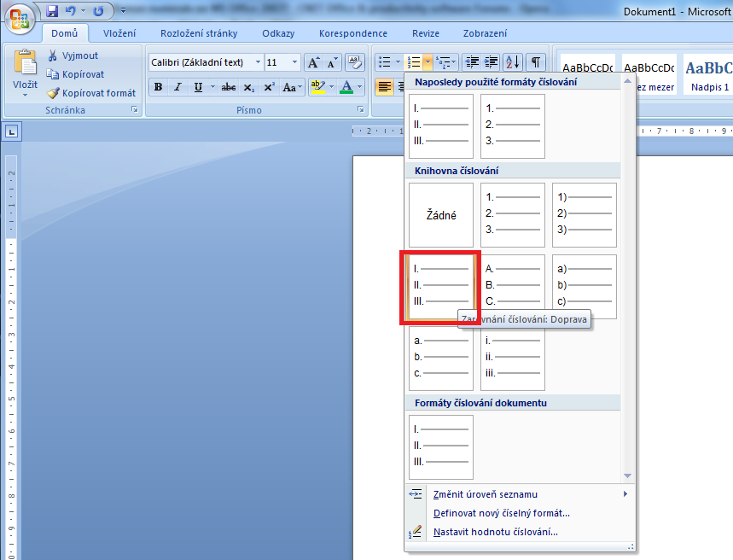The height and width of the screenshot is (560, 733).
Task: Switch to the Rozložení stránky tab
Action: click(x=199, y=33)
